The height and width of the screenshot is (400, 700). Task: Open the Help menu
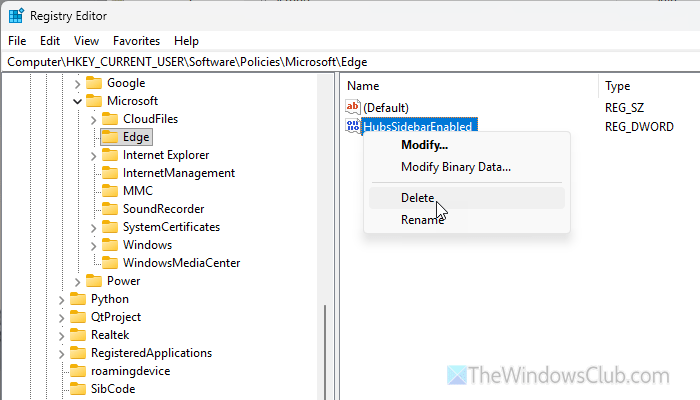186,41
